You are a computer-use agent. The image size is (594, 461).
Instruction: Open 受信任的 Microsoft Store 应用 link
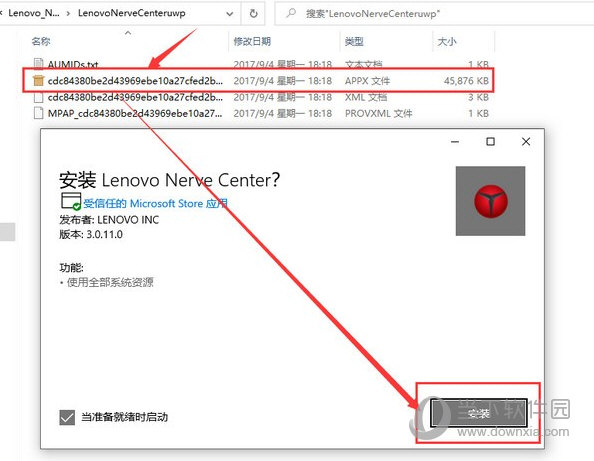click(156, 203)
